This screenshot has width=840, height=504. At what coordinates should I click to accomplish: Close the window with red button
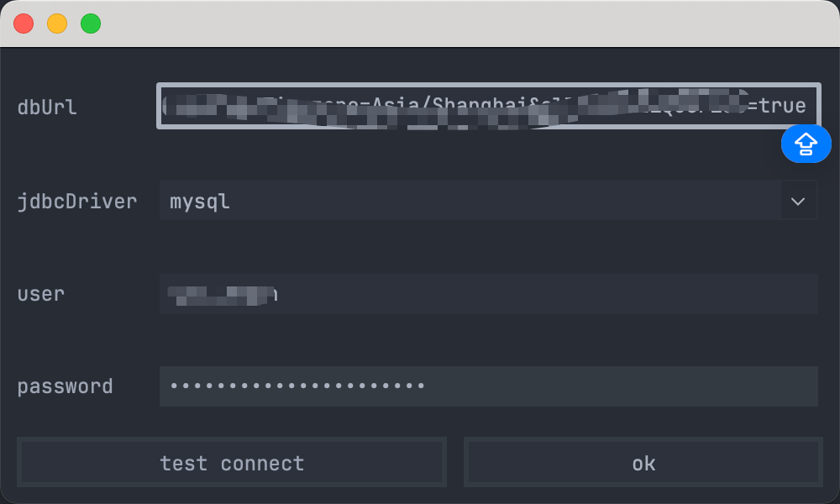click(24, 24)
